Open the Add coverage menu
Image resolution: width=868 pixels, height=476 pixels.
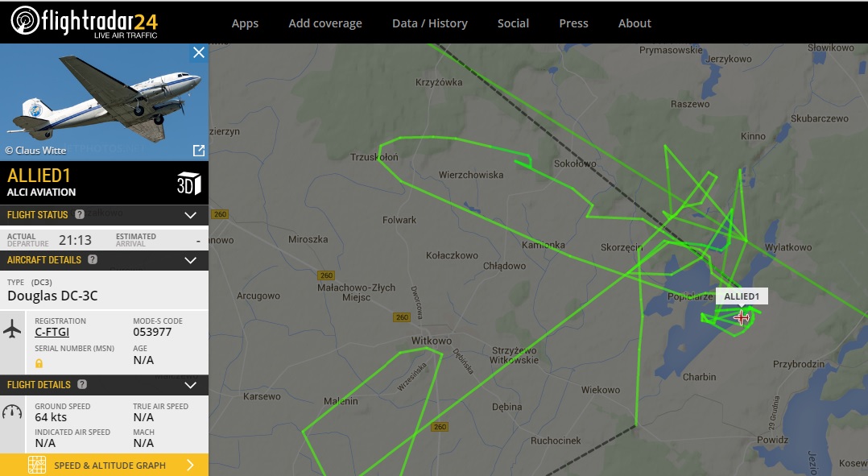coord(325,23)
